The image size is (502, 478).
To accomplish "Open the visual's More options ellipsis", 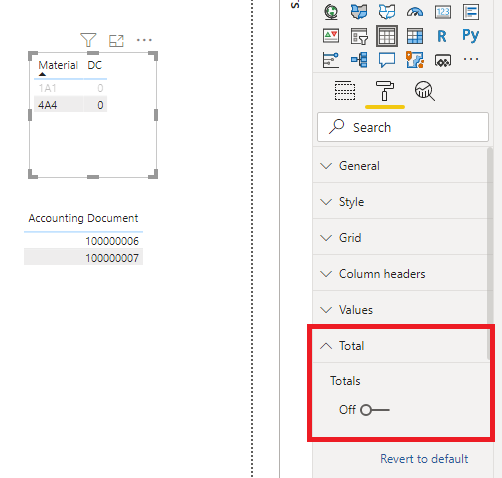I will pyautogui.click(x=144, y=40).
